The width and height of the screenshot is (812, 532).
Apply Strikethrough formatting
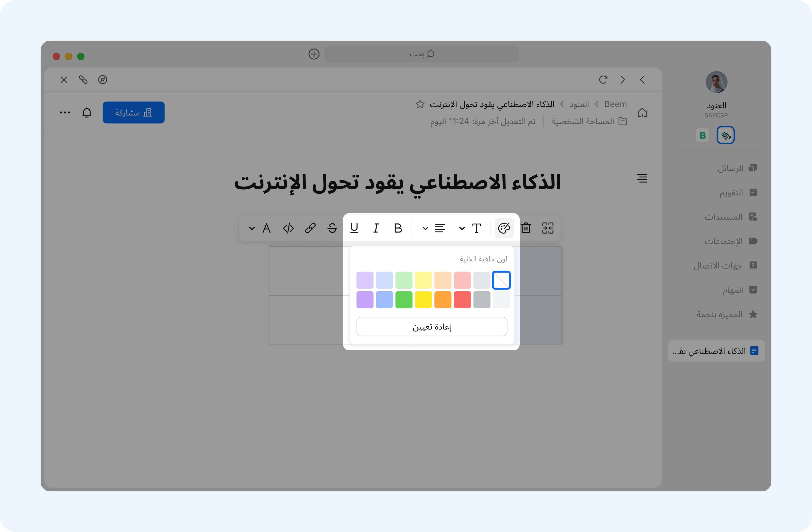[x=332, y=228]
